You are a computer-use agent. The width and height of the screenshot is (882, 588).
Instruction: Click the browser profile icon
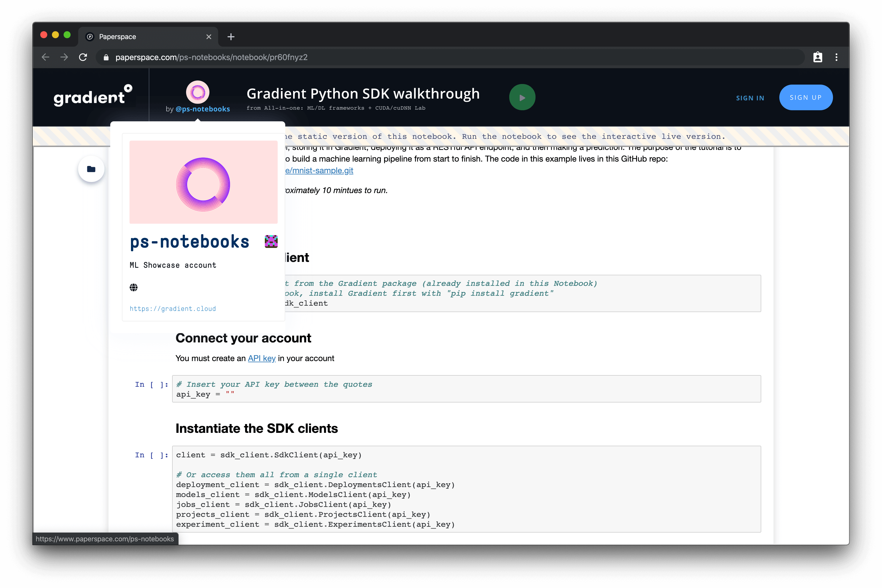point(818,57)
